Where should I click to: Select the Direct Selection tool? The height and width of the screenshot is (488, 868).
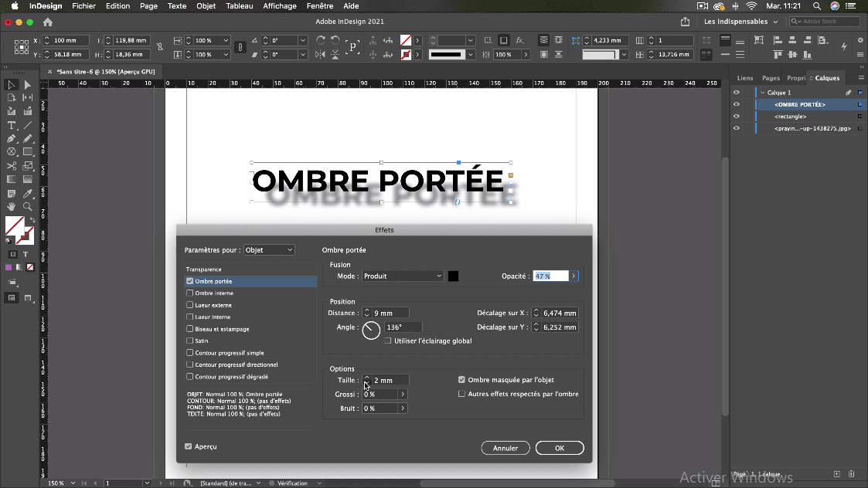28,85
